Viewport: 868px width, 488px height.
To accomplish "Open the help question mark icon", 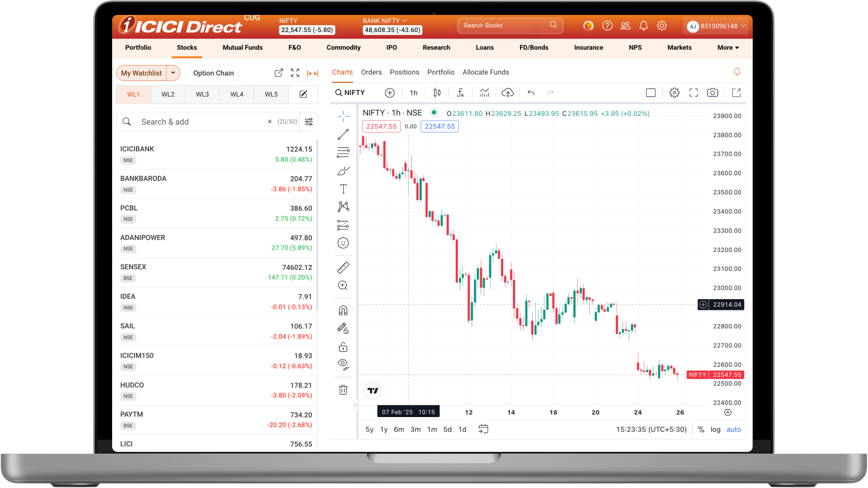I will click(608, 26).
